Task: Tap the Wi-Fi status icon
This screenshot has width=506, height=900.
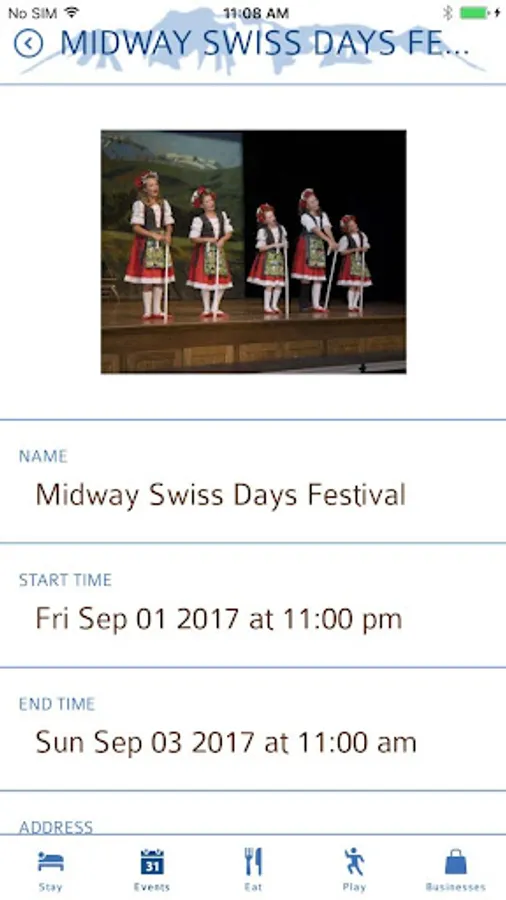Action: (71, 12)
